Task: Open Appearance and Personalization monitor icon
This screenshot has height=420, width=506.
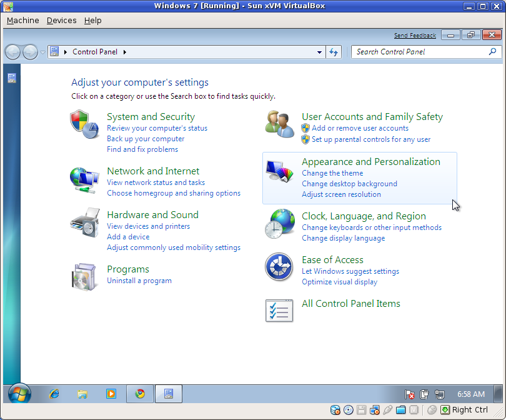Action: pyautogui.click(x=279, y=171)
